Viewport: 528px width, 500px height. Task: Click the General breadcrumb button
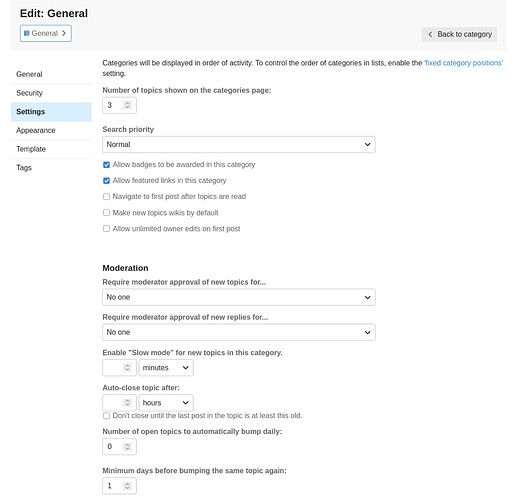pyautogui.click(x=46, y=33)
